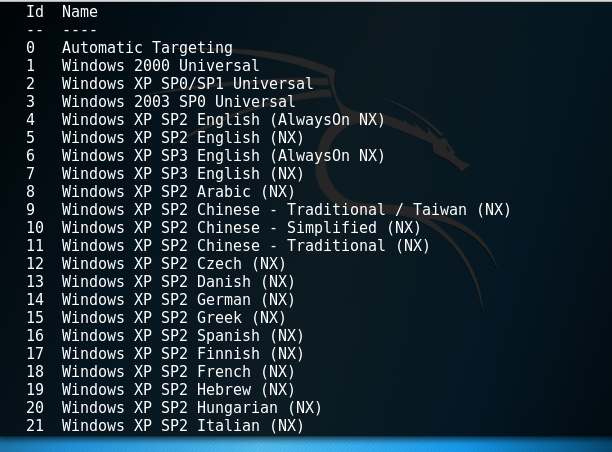Click "Windows 2003 SP0 Universal" target
The image size is (612, 452).
(178, 102)
